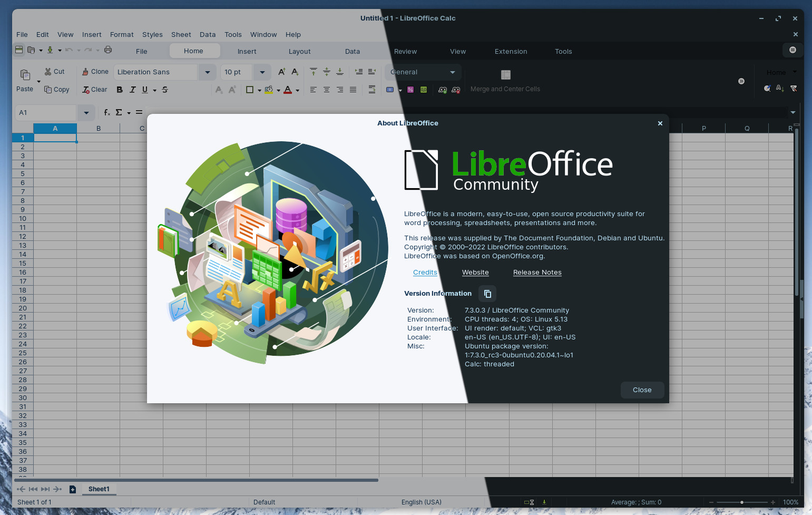Click the Merge and Center Cells icon

tap(506, 75)
